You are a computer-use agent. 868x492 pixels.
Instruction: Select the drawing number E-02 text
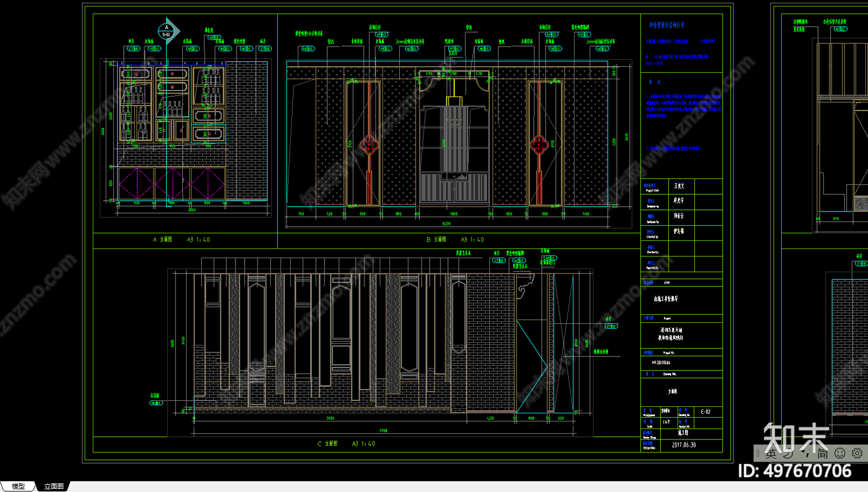click(x=705, y=412)
